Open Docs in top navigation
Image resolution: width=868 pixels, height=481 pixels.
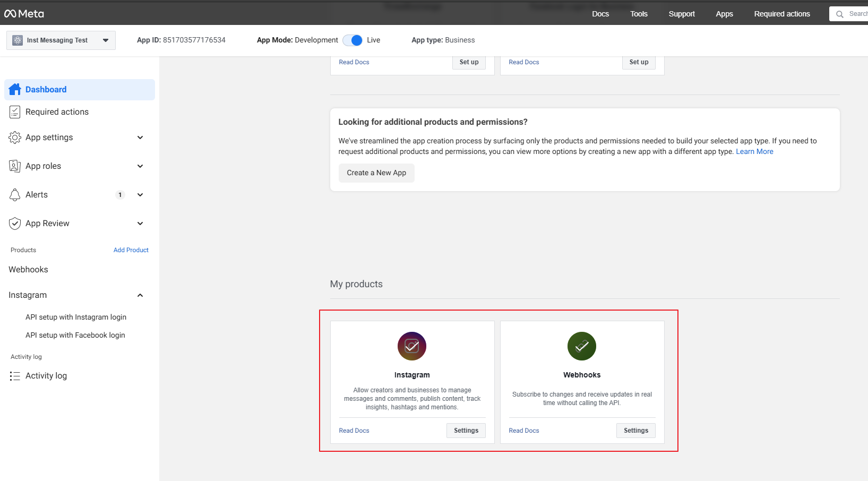click(x=600, y=14)
